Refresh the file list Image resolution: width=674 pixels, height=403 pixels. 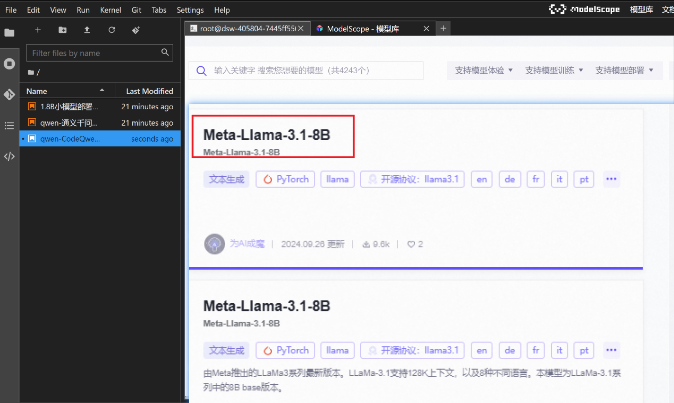(111, 30)
